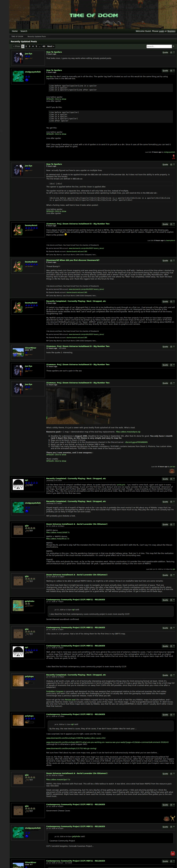Click the red reaction icon under stodgyayatollah's spoiler post
Screen dimensions: 177x868
pyautogui.click(x=174, y=157)
